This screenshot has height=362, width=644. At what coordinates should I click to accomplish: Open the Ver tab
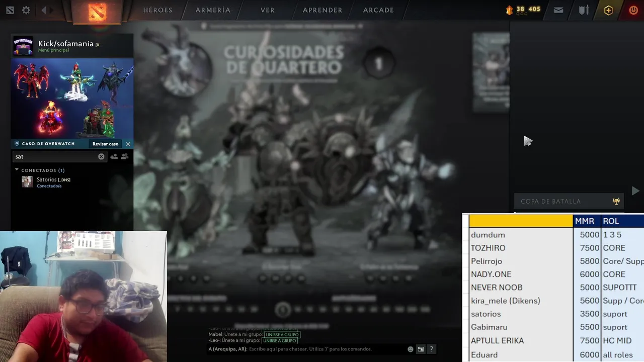268,10
